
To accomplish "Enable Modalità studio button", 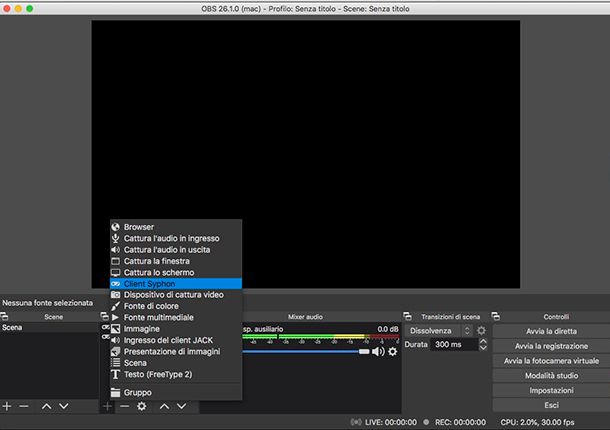I will 551,376.
